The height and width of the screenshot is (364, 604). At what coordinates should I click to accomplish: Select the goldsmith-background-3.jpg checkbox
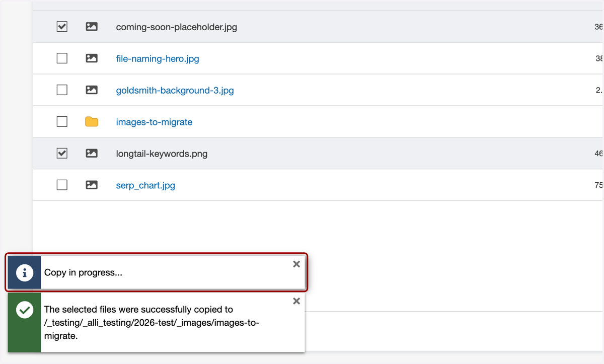click(62, 90)
